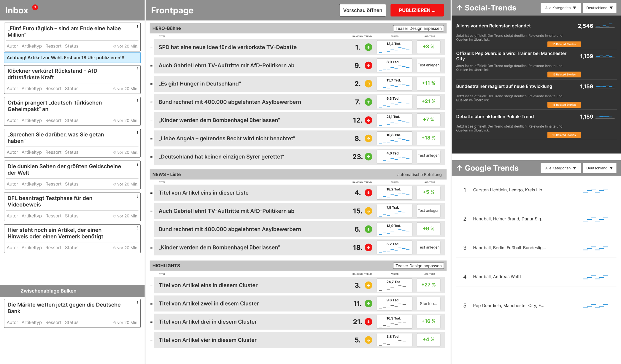Click '15 Related Stories' under Politik-Trend debate
Viewport: 621px width, 364px height.
pos(564,135)
